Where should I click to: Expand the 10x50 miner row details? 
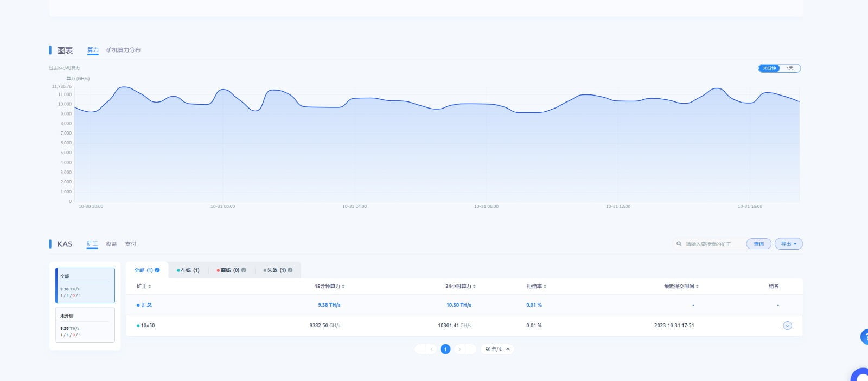pyautogui.click(x=788, y=326)
